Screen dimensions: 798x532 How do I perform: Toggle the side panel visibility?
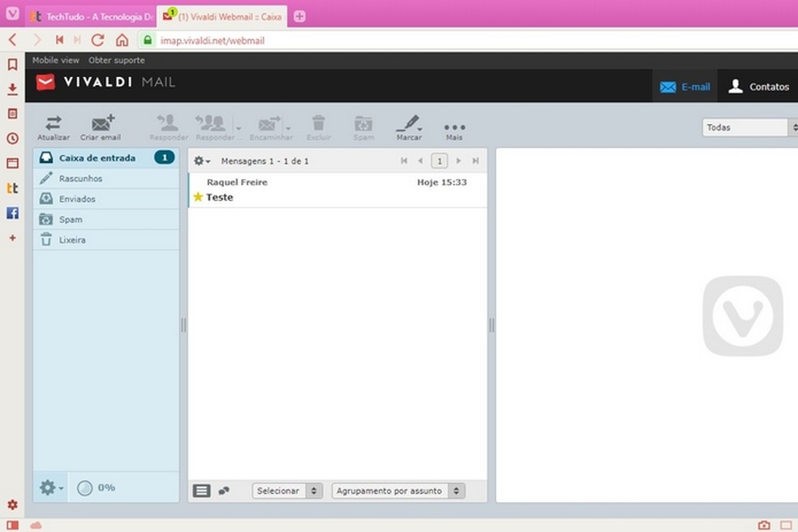point(12,525)
